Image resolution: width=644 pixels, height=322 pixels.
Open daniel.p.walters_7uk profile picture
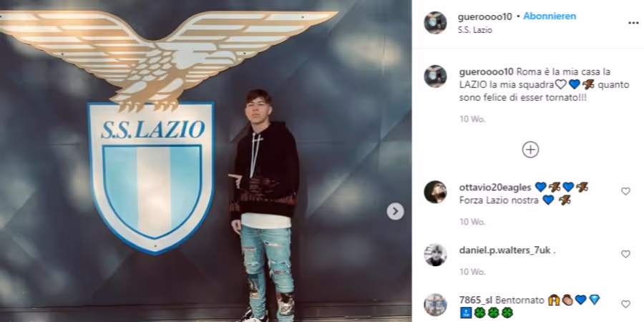click(435, 255)
